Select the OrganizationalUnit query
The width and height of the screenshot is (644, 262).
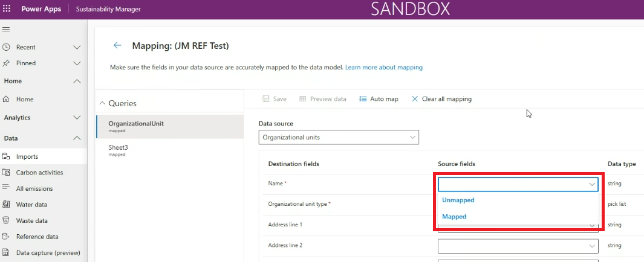pos(170,126)
